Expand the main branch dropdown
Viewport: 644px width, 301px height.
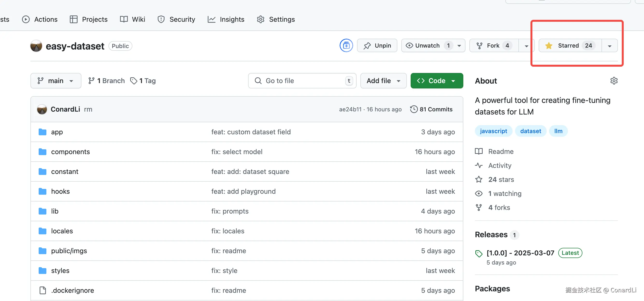pyautogui.click(x=56, y=81)
